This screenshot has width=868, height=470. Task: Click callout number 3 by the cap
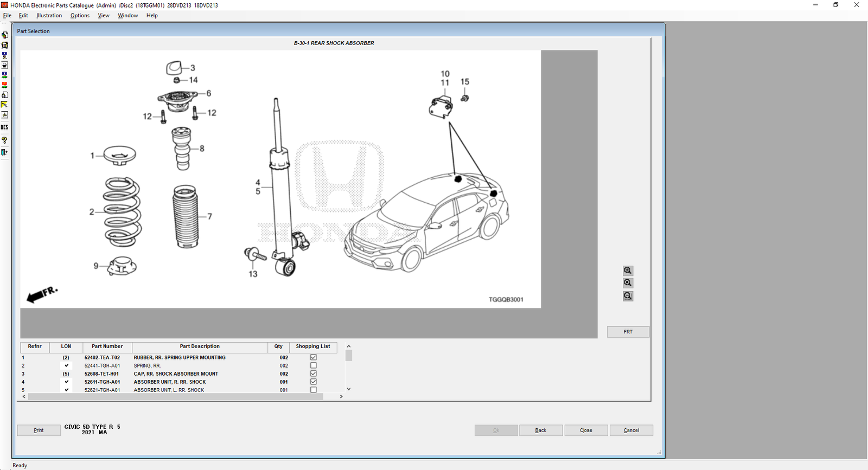point(193,68)
